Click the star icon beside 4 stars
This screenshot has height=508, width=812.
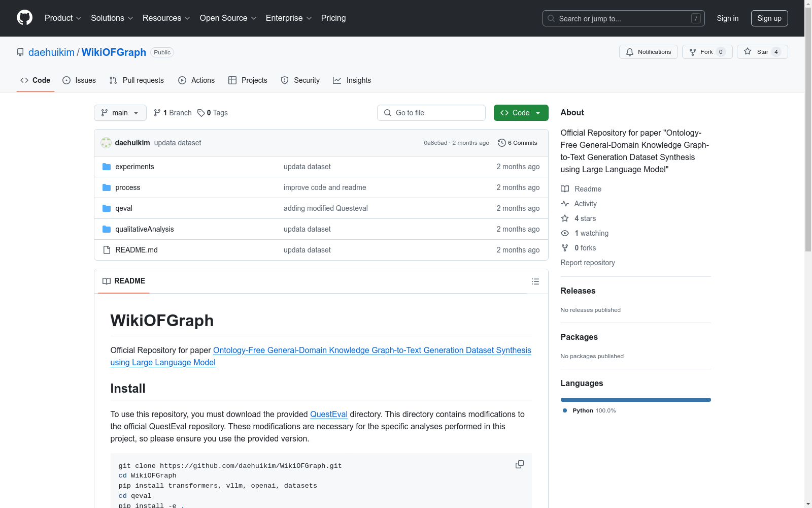(565, 218)
